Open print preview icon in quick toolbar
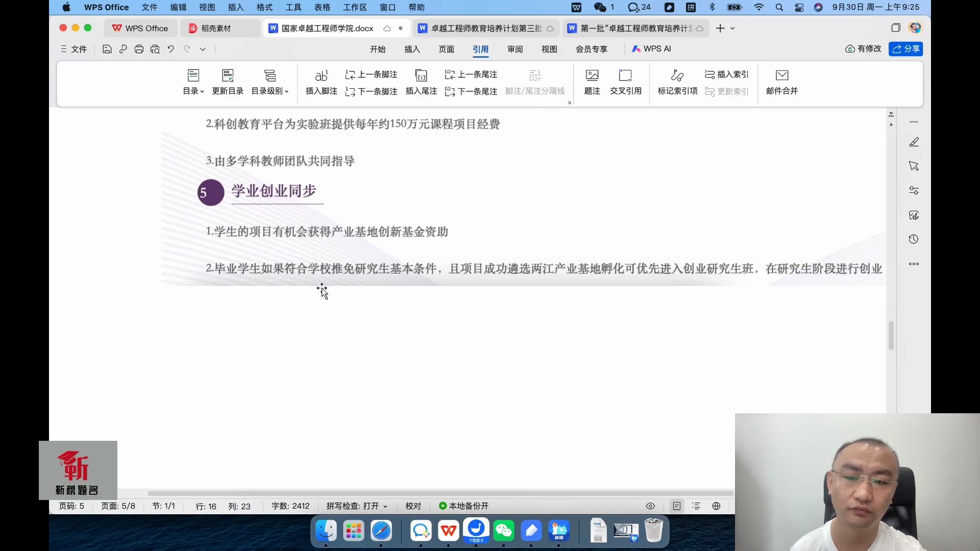 click(155, 49)
